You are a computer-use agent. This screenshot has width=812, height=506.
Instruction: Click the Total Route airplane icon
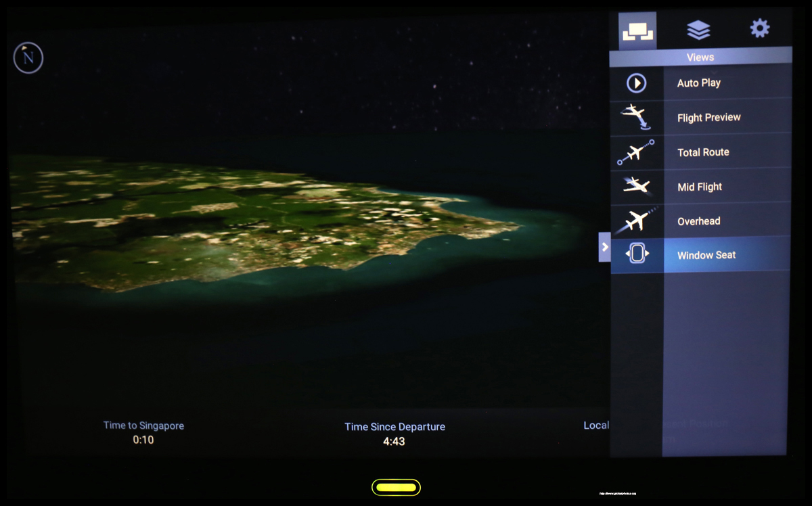tap(636, 152)
